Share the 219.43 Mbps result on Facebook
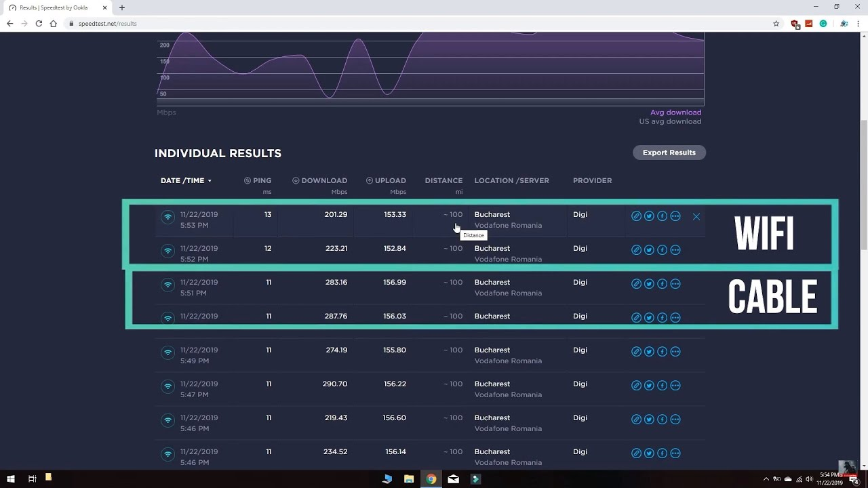This screenshot has height=488, width=868. pyautogui.click(x=662, y=420)
